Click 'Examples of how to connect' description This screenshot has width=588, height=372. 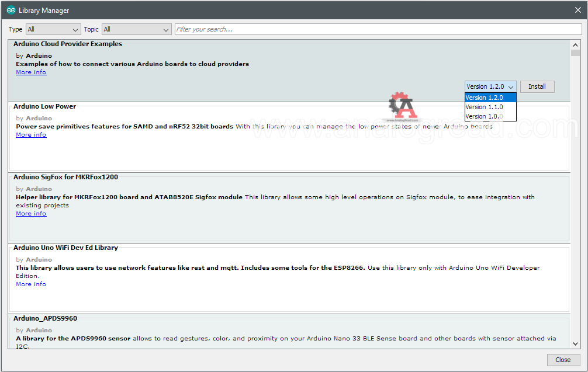point(132,64)
